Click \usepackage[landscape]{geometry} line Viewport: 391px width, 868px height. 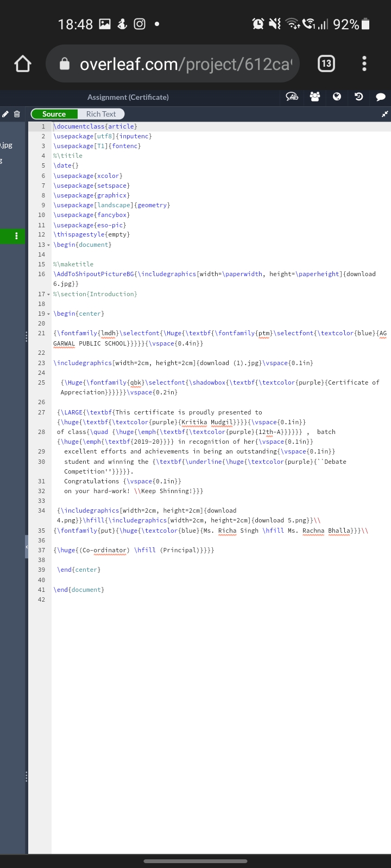[x=112, y=205]
